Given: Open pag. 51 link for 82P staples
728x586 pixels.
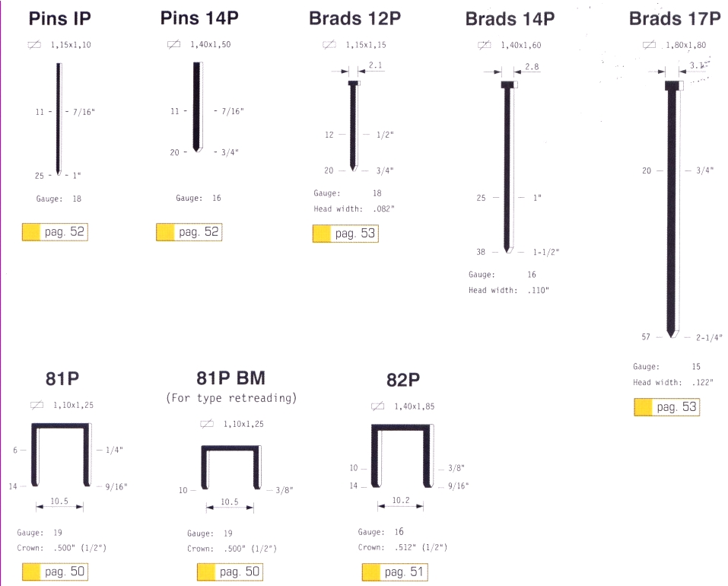Looking at the screenshot, I should click(396, 572).
